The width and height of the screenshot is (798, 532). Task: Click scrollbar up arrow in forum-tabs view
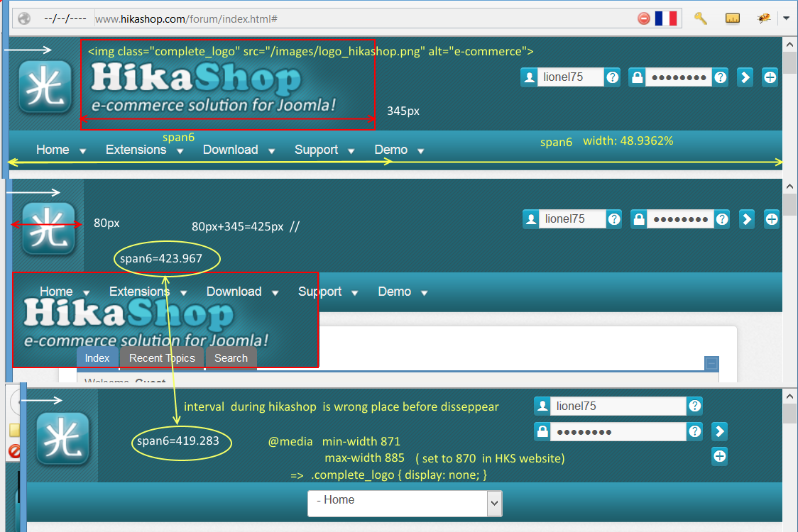(x=790, y=187)
